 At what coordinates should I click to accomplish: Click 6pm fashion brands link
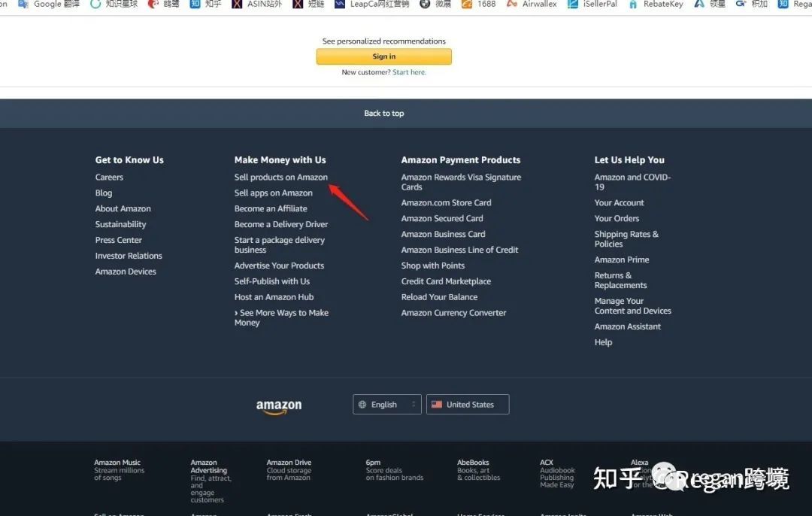(x=395, y=470)
